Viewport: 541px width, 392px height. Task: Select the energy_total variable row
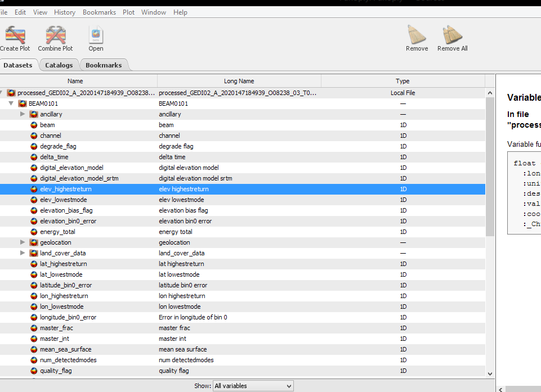[x=57, y=232]
